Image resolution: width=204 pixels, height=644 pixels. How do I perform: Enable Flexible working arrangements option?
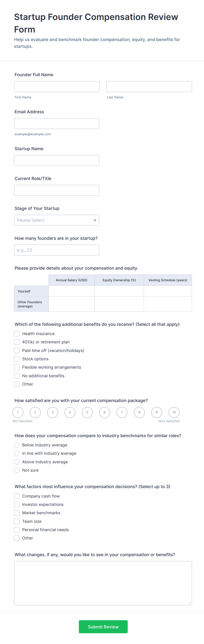pyautogui.click(x=17, y=367)
